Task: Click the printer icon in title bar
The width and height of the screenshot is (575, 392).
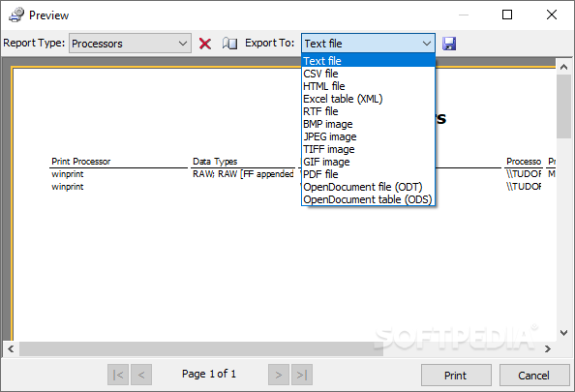Action: [16, 15]
